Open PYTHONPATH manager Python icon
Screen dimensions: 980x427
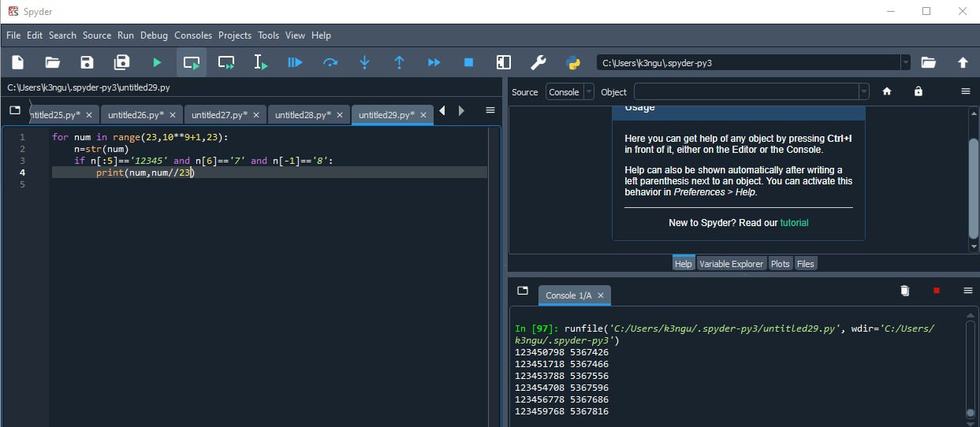(x=573, y=62)
